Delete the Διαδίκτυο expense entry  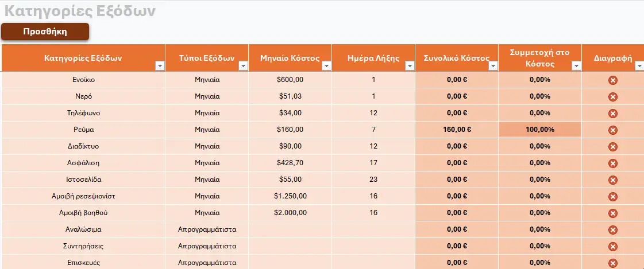click(x=613, y=147)
